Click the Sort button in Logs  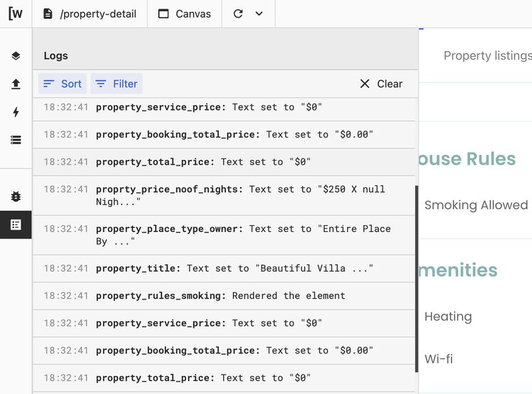(63, 84)
